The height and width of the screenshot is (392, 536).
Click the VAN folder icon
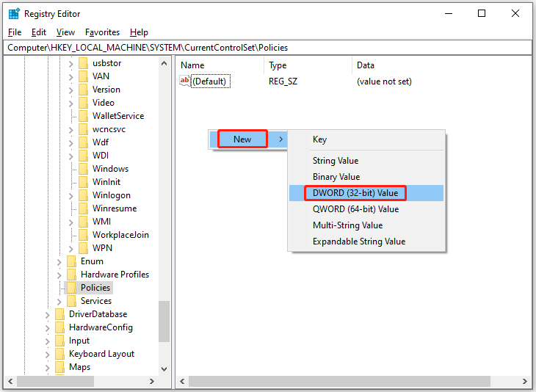pyautogui.click(x=84, y=76)
